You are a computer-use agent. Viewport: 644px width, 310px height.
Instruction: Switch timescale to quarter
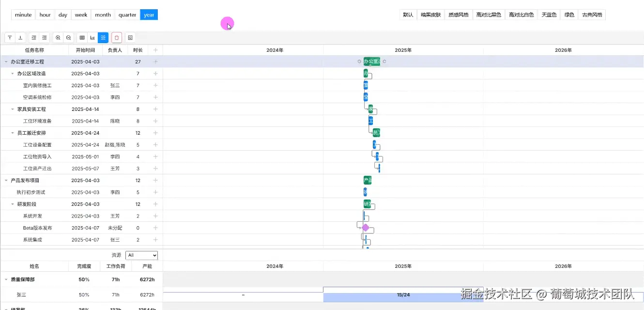[127, 15]
